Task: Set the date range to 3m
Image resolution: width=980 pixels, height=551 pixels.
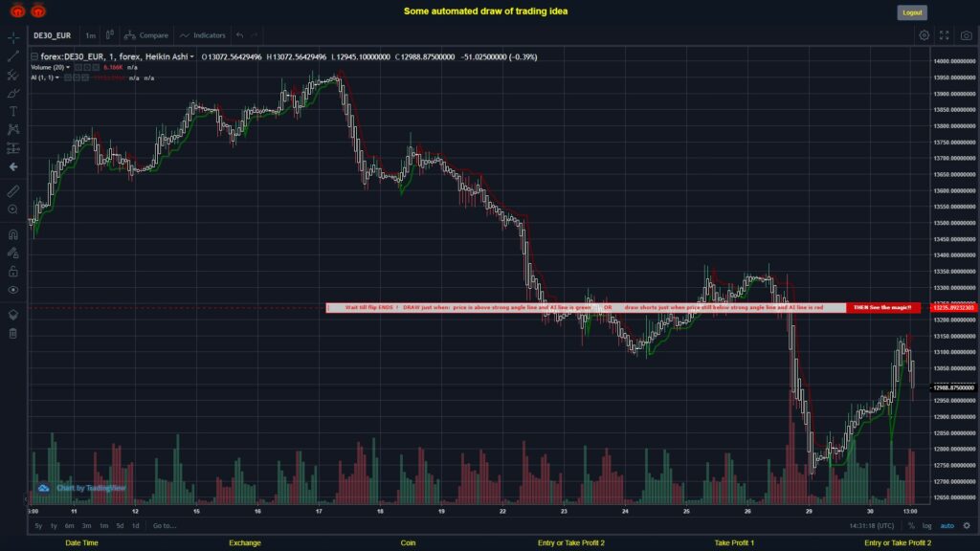Action: point(86,526)
